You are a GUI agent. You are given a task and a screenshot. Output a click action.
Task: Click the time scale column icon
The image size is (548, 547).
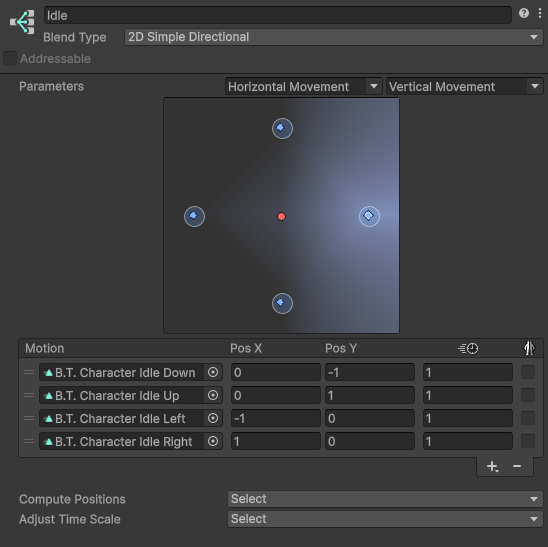point(468,348)
